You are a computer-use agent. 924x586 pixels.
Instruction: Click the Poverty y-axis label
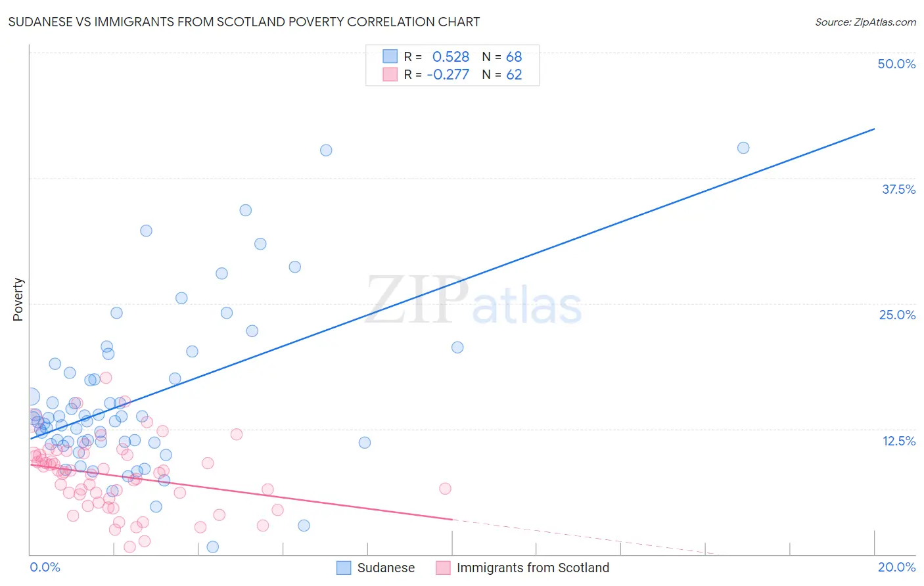point(18,300)
